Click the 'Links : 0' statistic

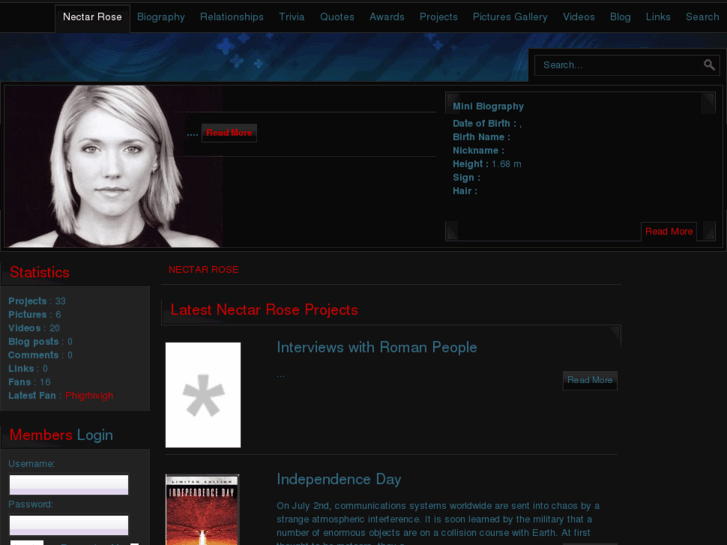coord(28,368)
